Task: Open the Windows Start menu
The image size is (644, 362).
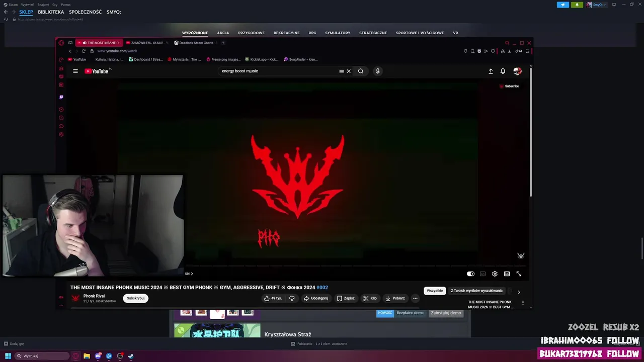Action: 8,356
